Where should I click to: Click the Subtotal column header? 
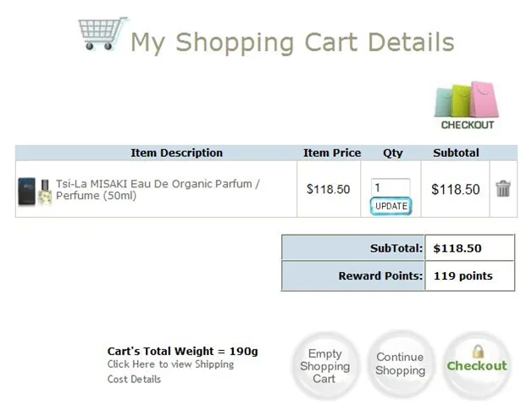[456, 153]
